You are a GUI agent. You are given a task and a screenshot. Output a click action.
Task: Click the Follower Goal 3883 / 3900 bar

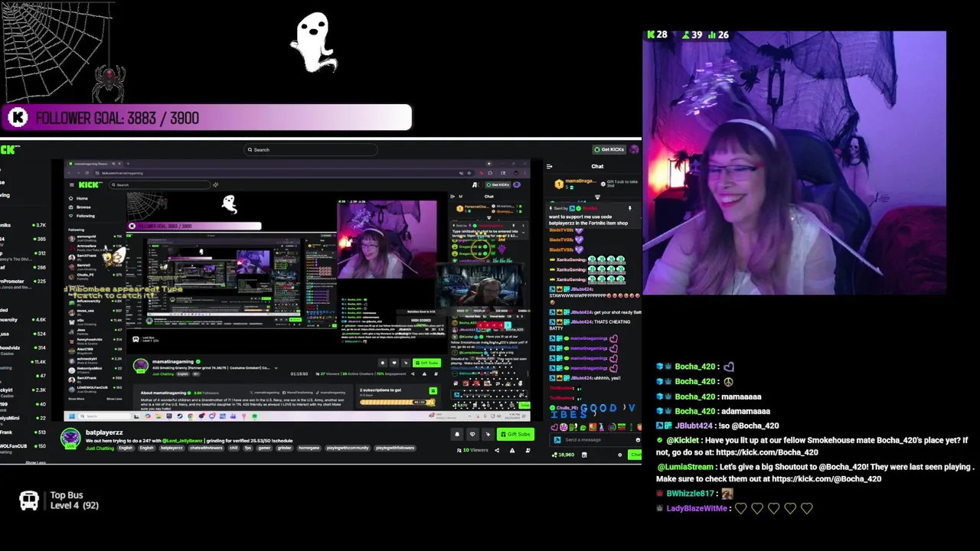[206, 118]
